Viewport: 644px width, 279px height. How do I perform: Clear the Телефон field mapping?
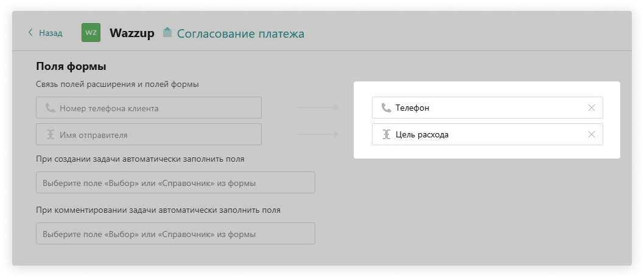point(591,108)
